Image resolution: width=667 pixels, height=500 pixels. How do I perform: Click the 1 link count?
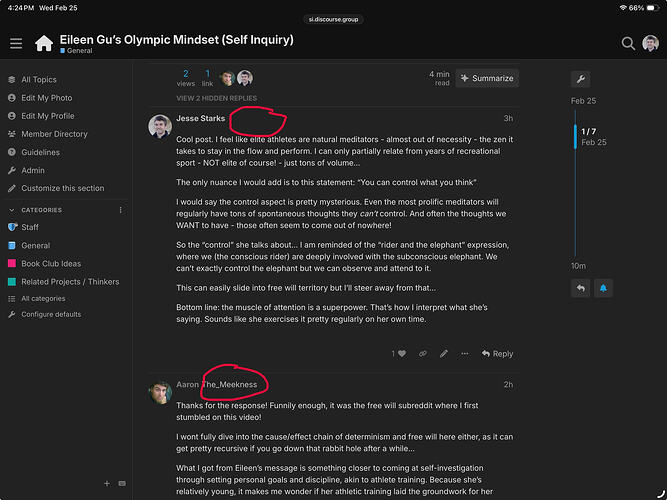[x=208, y=78]
